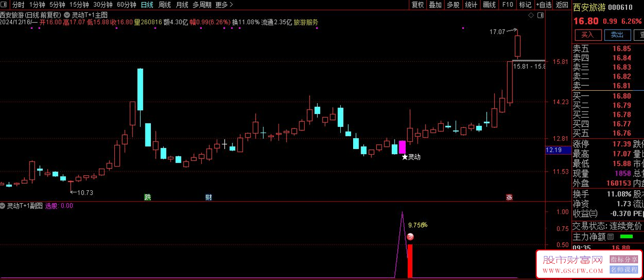Click the 卖出 sell button

pos(618,35)
